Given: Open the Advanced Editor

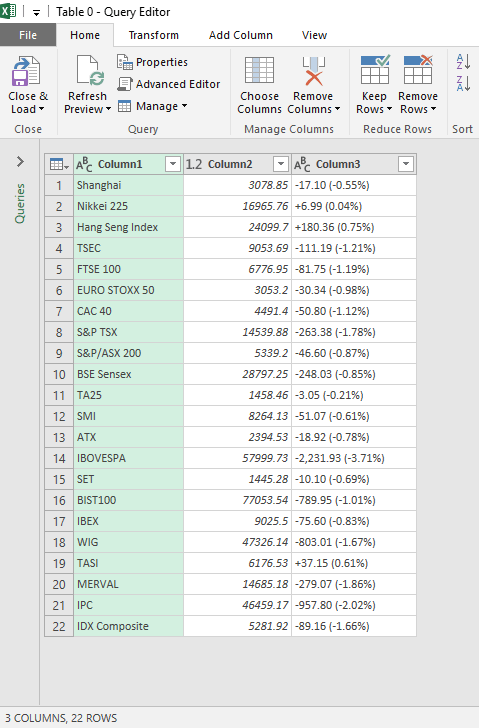Looking at the screenshot, I should pos(168,84).
